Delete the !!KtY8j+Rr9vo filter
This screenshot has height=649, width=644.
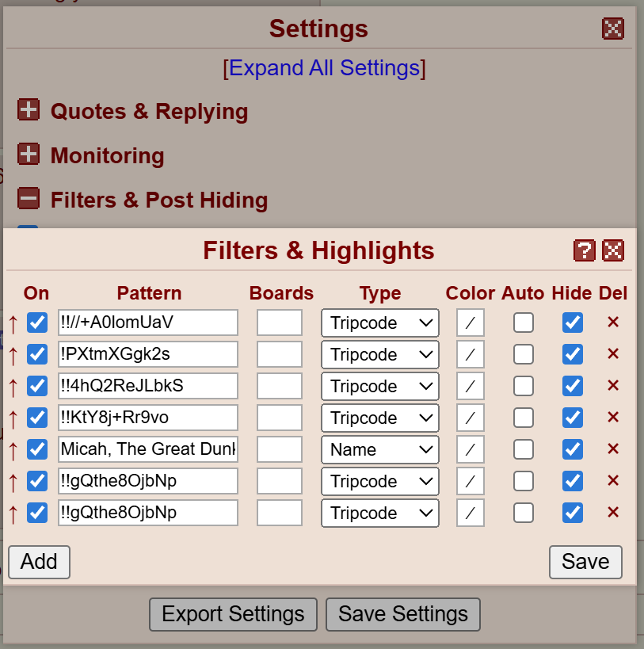(x=613, y=417)
